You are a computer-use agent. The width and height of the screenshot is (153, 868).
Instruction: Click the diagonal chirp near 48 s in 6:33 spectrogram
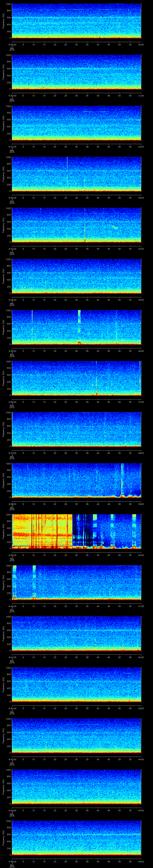click(114, 227)
